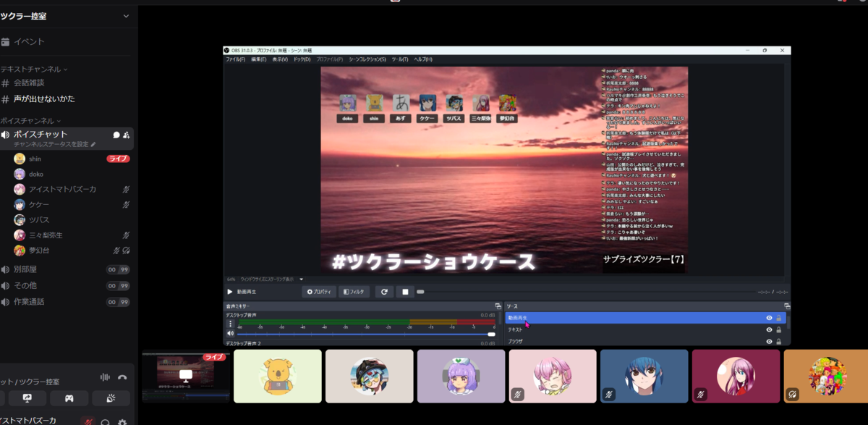868x425 pixels.
Task: Open OBS ドック(D) menu
Action: [302, 59]
